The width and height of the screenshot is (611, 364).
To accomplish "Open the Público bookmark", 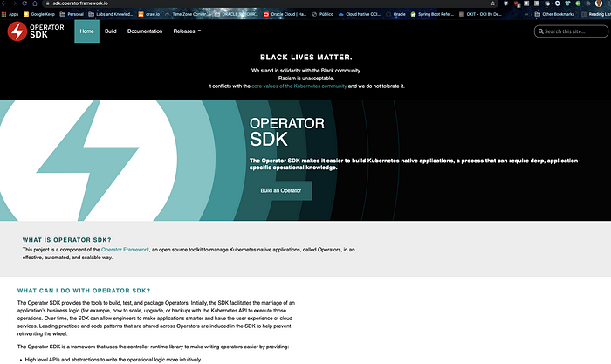I will pos(323,14).
